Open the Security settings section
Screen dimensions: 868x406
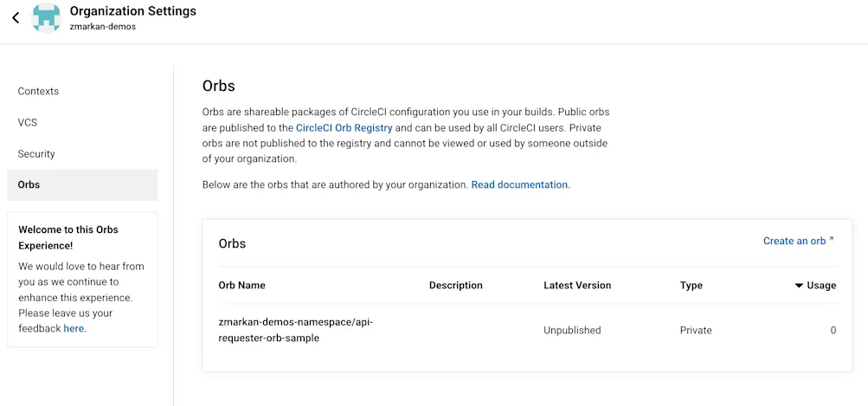click(x=36, y=154)
